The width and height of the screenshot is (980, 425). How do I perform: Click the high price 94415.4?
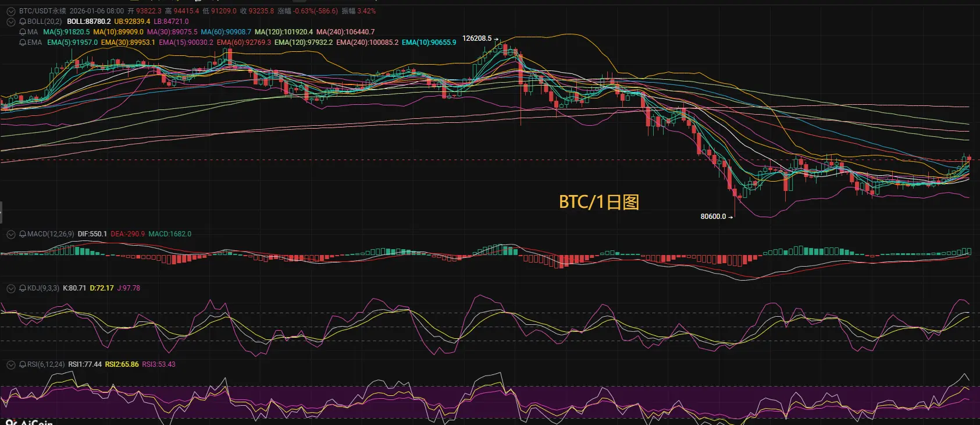click(186, 11)
